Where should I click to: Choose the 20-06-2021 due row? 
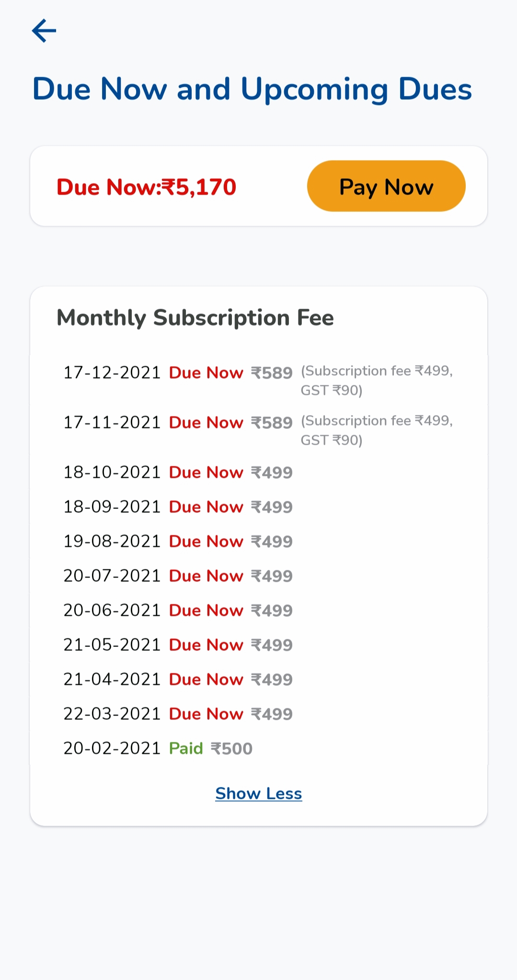(x=178, y=611)
